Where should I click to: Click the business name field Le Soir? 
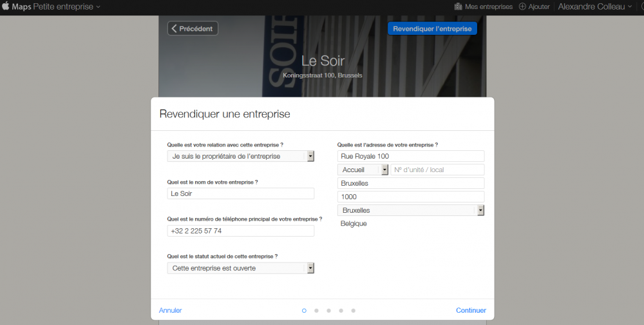pyautogui.click(x=240, y=193)
